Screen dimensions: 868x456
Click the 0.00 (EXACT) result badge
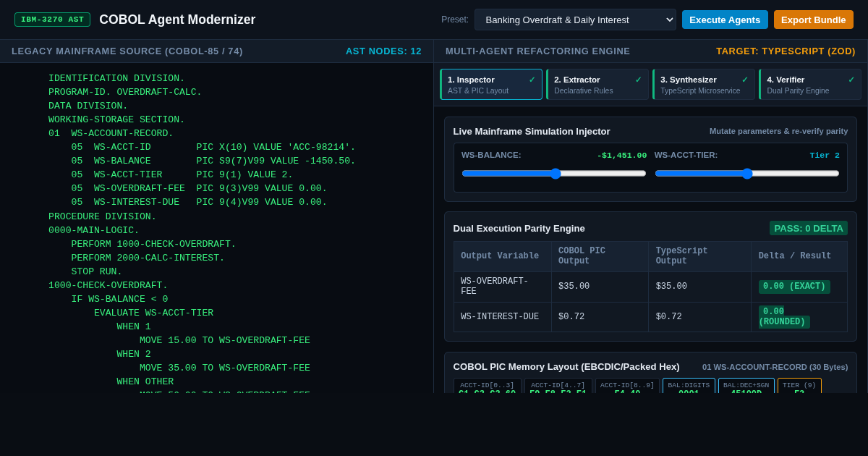(794, 287)
